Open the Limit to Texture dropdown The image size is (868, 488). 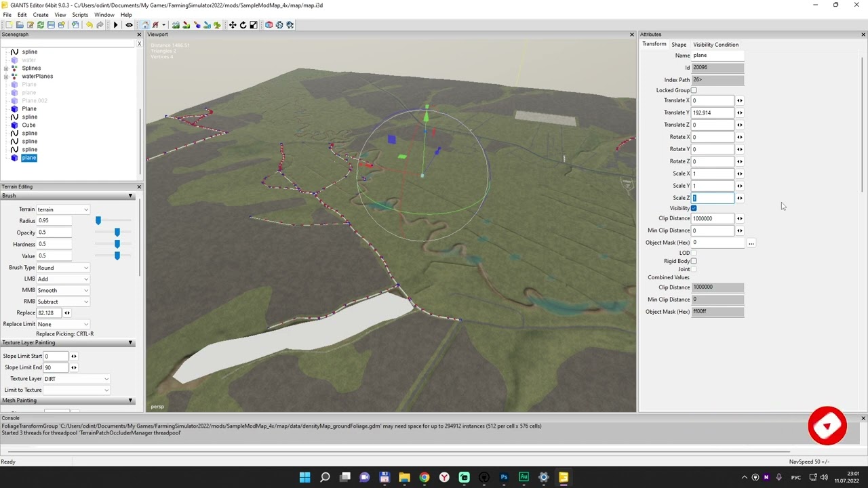click(77, 390)
